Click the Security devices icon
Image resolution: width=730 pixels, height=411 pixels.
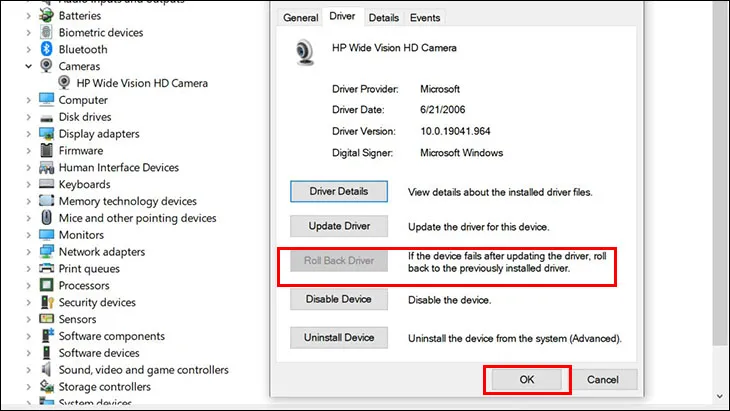pyautogui.click(x=46, y=302)
